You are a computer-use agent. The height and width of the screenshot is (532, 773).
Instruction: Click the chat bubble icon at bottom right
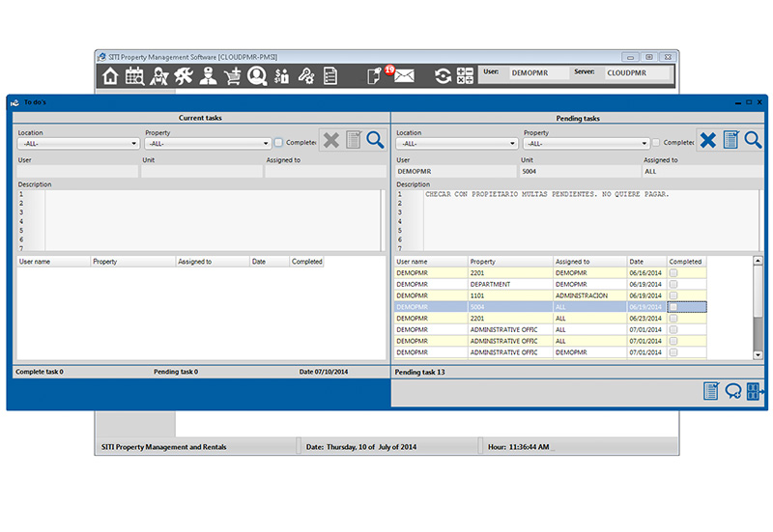733,391
